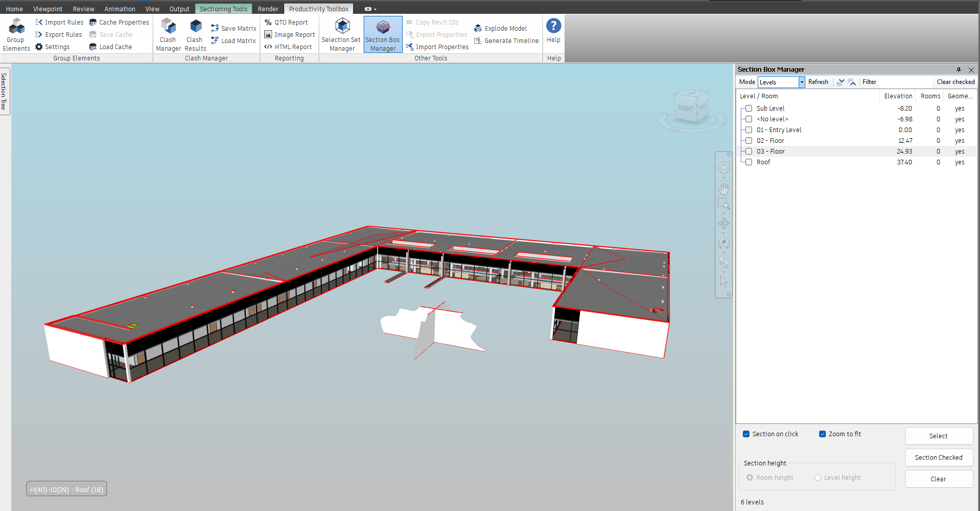Image resolution: width=980 pixels, height=511 pixels.
Task: Open the Viewpoint ribbon tab
Action: [x=48, y=9]
